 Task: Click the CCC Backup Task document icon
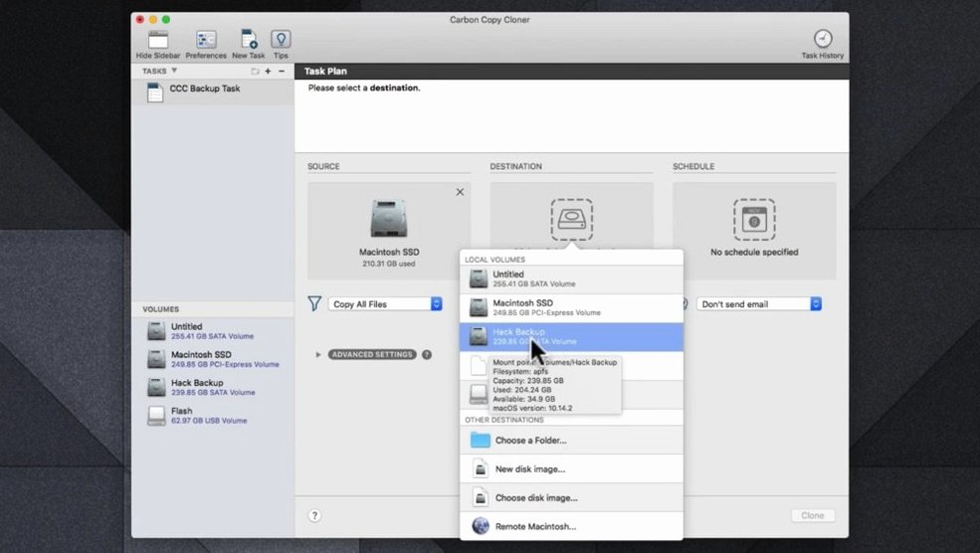click(155, 92)
